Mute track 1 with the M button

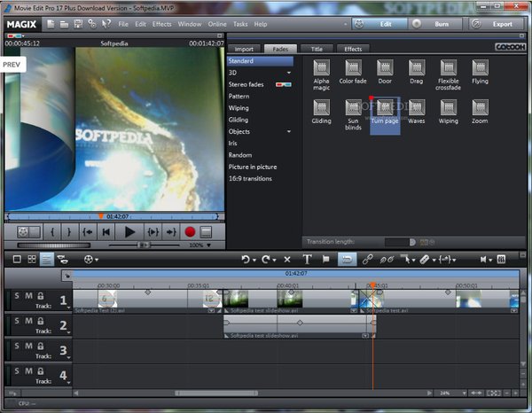pos(28,295)
